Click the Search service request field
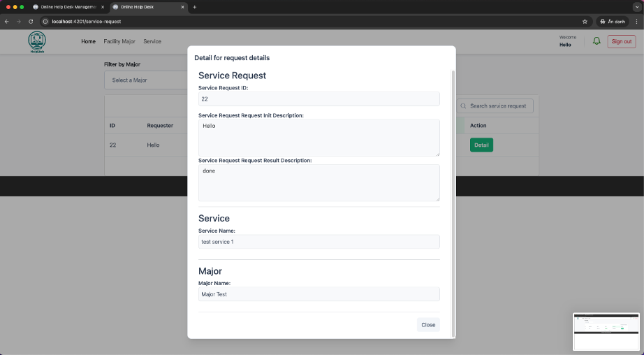The width and height of the screenshot is (644, 355). (495, 106)
